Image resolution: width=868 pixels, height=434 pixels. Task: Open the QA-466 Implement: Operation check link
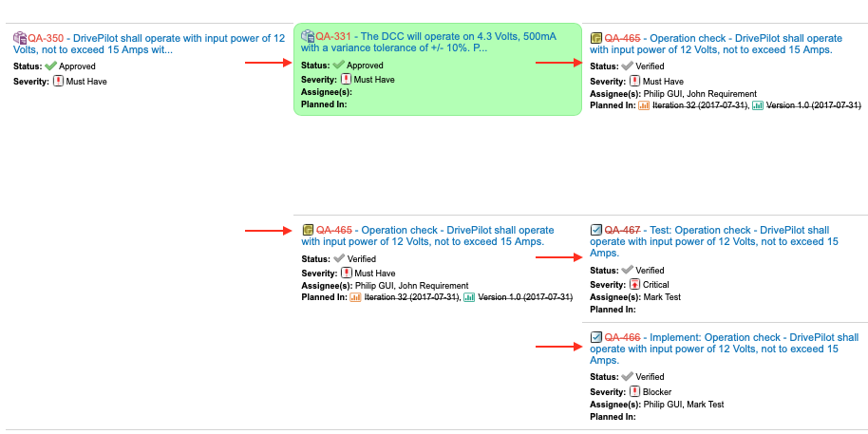click(x=750, y=337)
